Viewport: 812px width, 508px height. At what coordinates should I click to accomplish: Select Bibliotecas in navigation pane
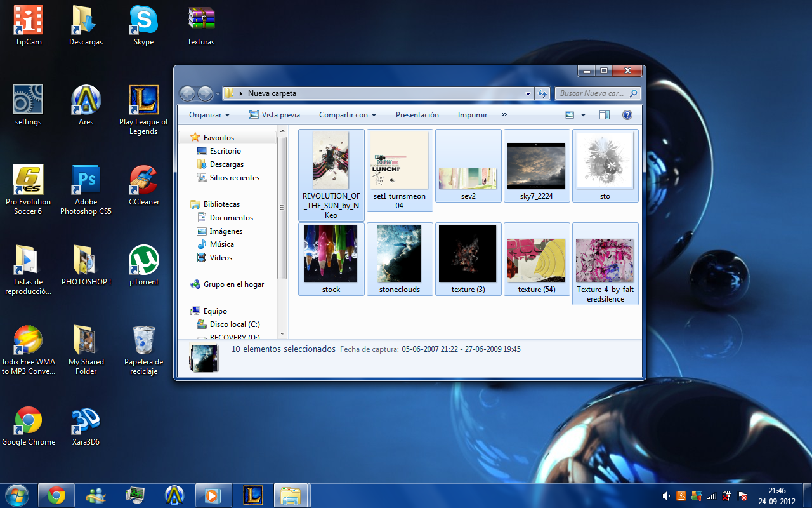click(x=221, y=204)
